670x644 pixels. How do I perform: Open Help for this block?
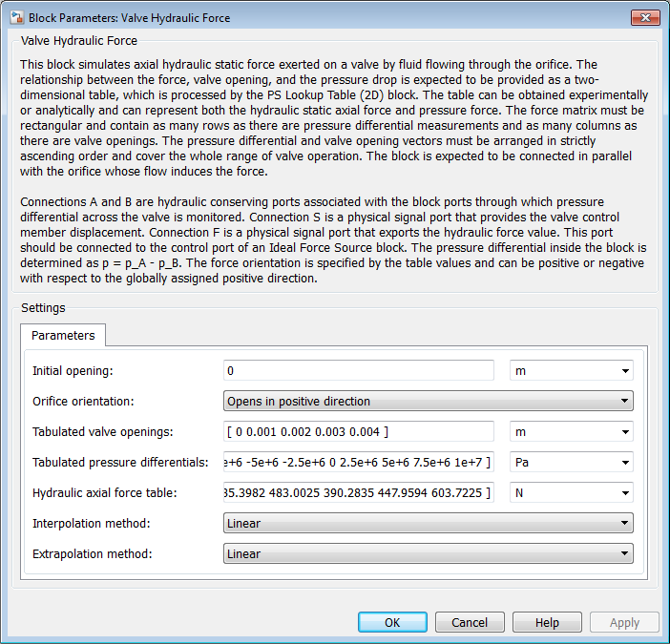point(547,622)
